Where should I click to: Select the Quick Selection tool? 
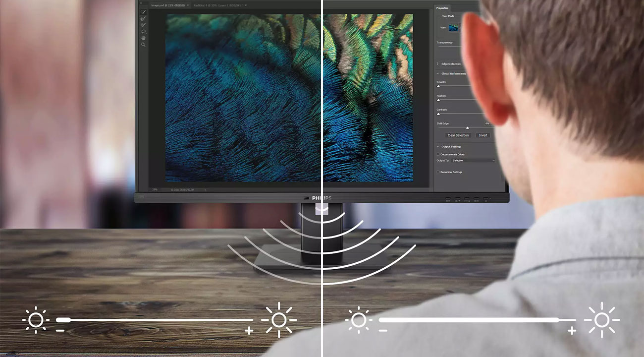(143, 11)
